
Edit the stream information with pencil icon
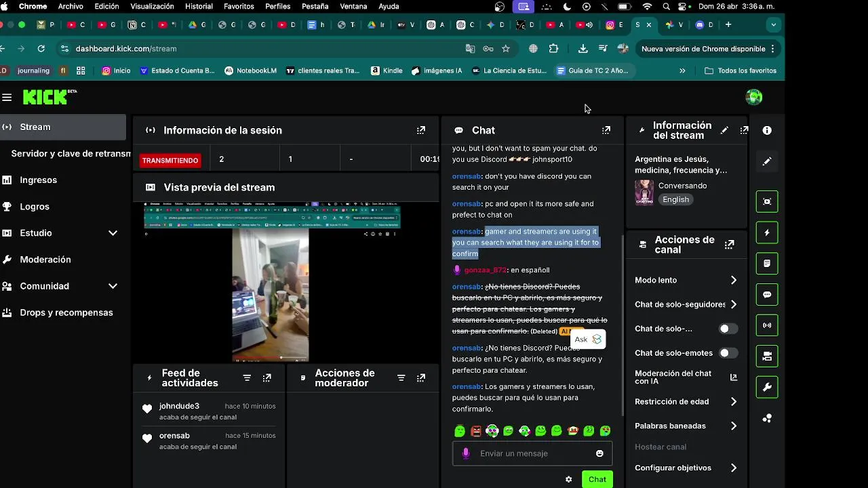(x=724, y=130)
